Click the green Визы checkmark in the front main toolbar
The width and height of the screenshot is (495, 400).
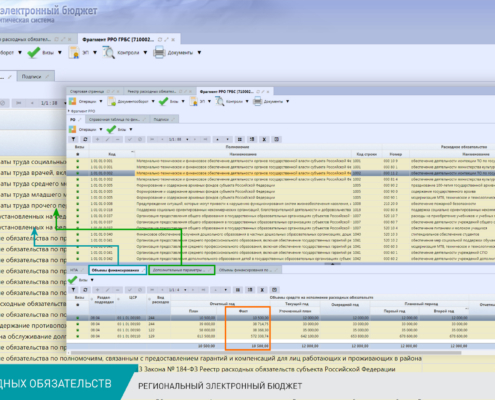point(163,101)
